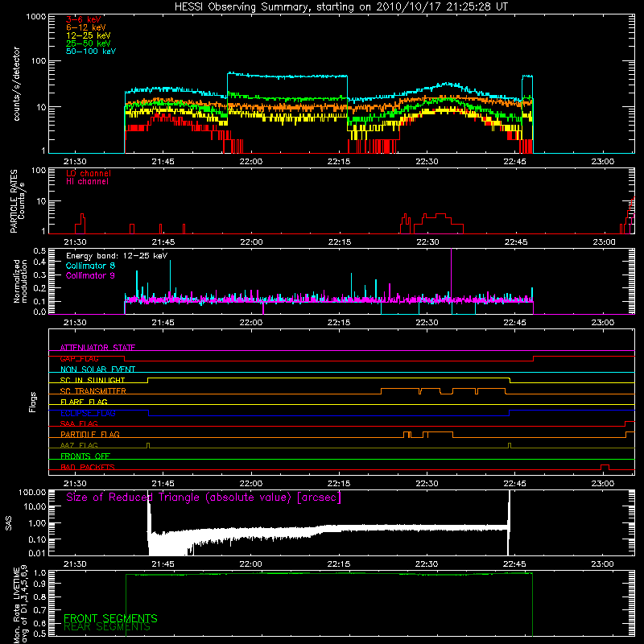
Task: Select the 3-6 keV legend label
Action: (x=84, y=19)
